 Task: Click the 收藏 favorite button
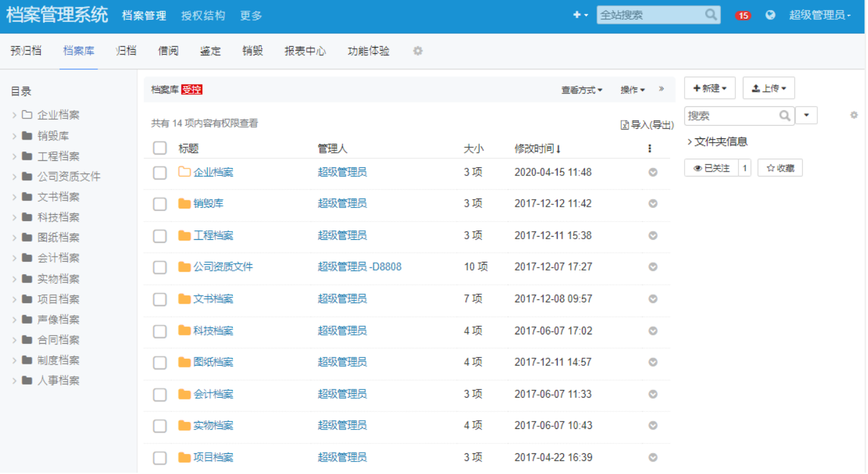pyautogui.click(x=780, y=168)
